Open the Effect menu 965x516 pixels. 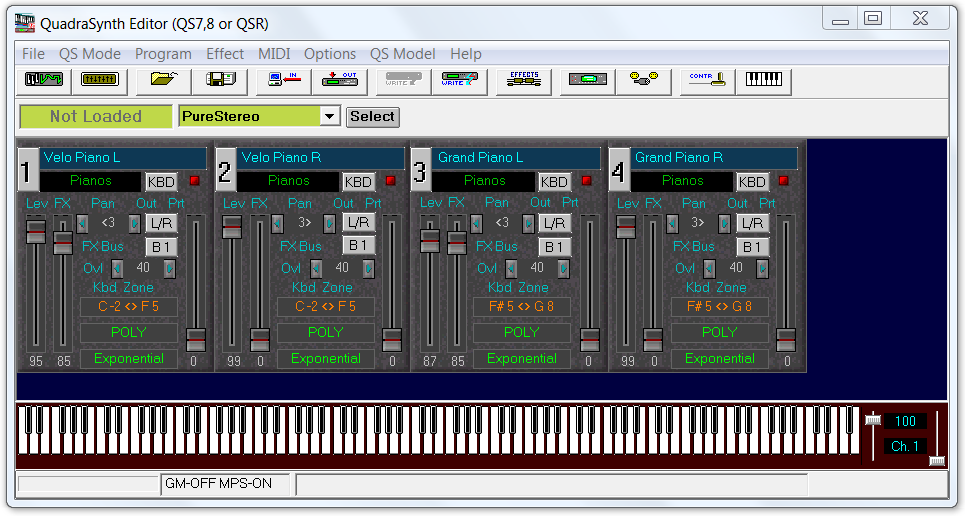coord(225,54)
